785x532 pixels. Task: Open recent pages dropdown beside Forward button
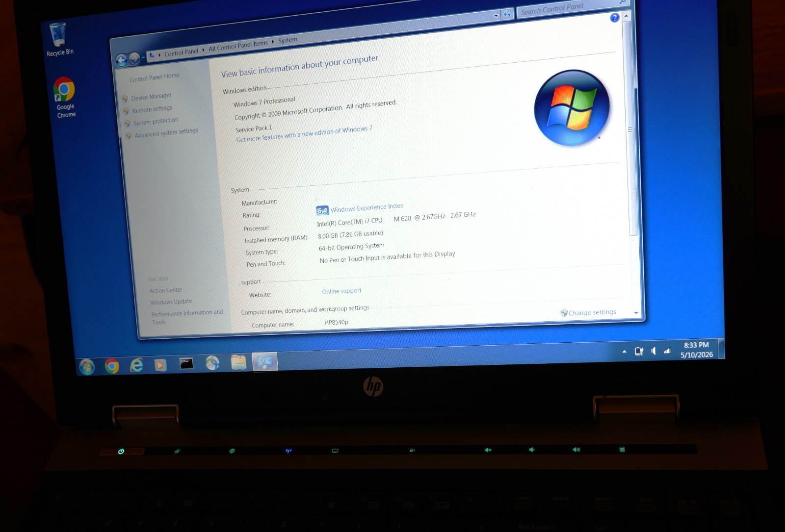[x=143, y=58]
